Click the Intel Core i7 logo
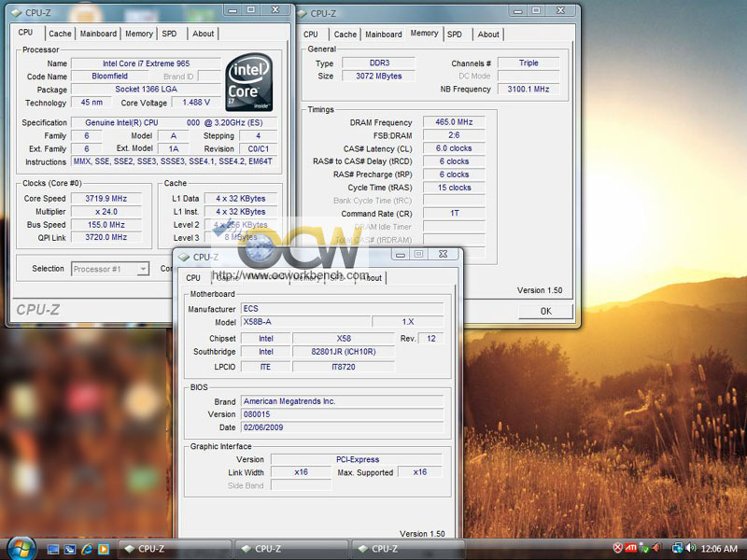This screenshot has width=747, height=560. (x=248, y=82)
